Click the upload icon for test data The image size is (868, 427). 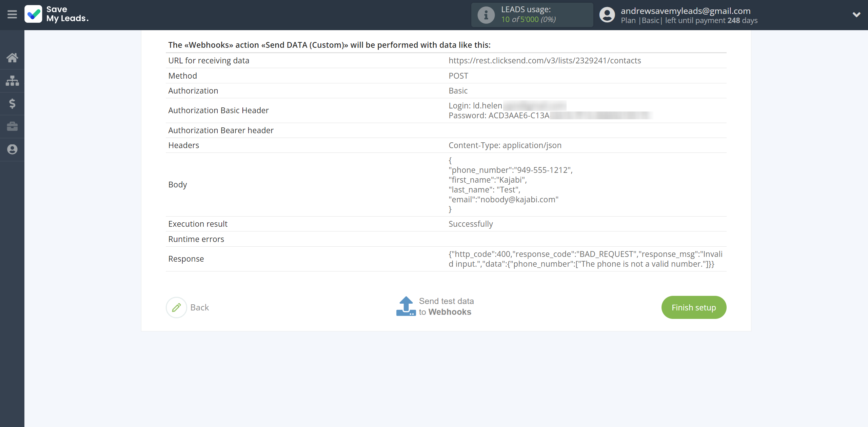click(x=406, y=306)
